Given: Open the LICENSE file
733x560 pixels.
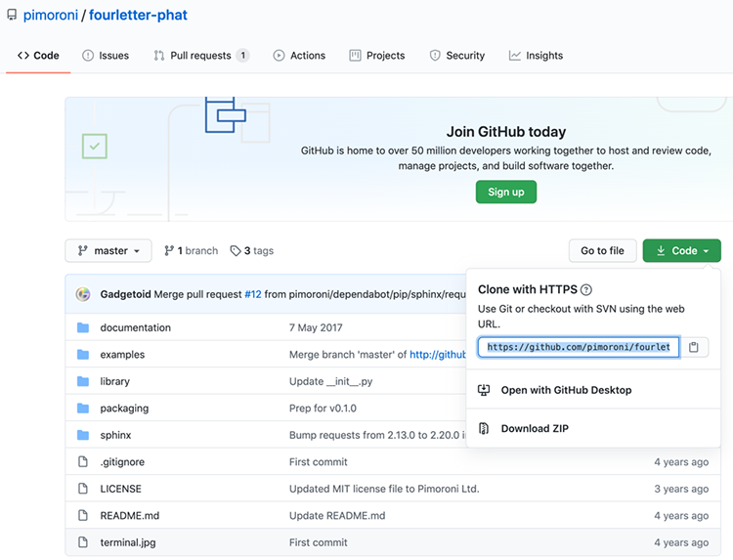Looking at the screenshot, I should pyautogui.click(x=120, y=489).
